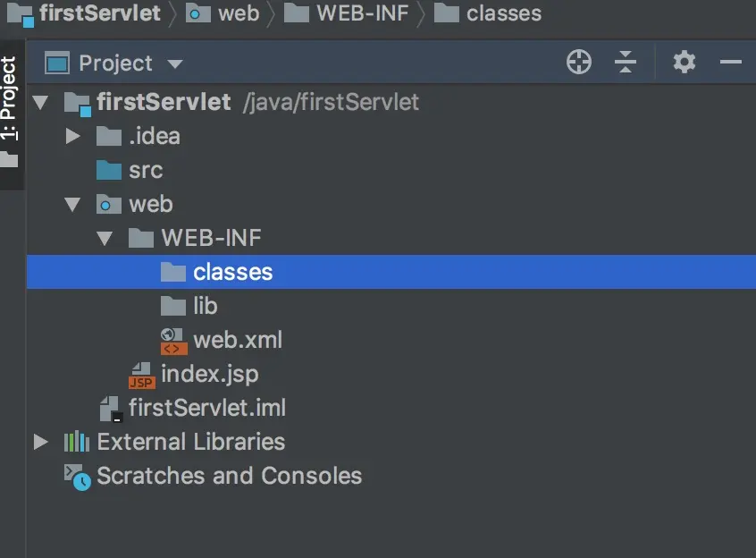
Task: Click the firstServlet.iml file icon
Action: click(x=111, y=409)
